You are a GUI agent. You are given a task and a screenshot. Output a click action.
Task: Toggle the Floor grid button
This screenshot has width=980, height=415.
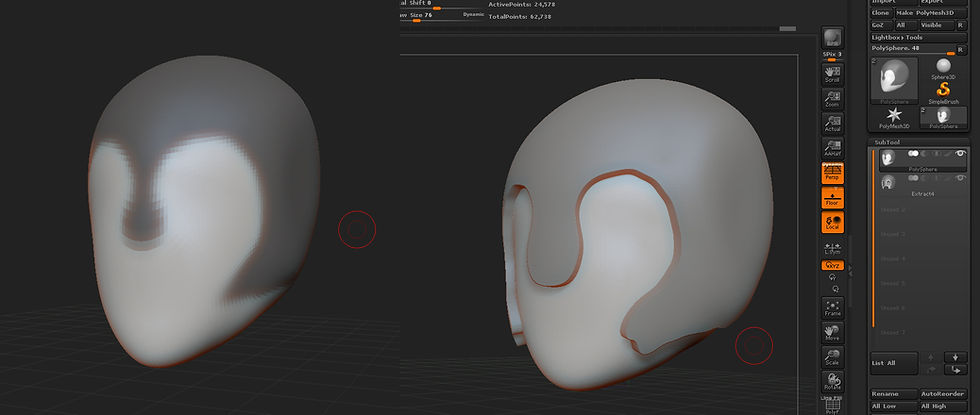(x=832, y=198)
